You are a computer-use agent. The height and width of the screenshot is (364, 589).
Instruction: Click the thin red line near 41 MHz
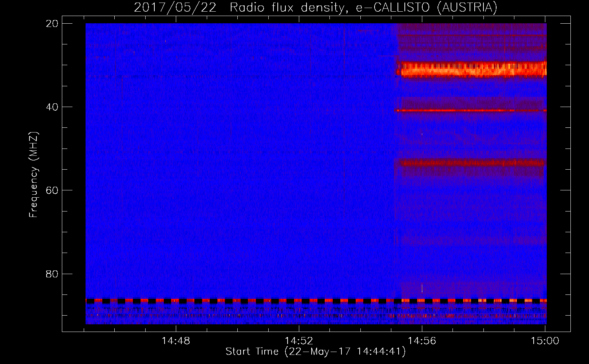coord(470,110)
